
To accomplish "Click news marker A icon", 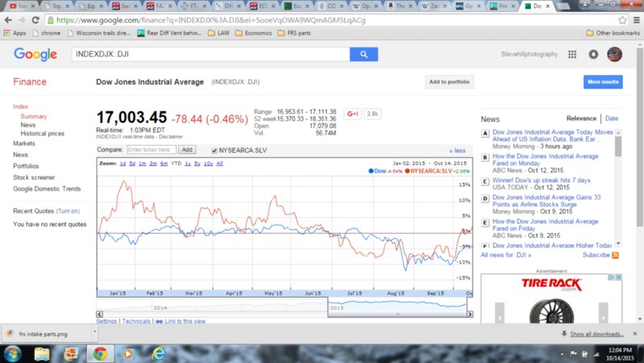I will pos(485,133).
